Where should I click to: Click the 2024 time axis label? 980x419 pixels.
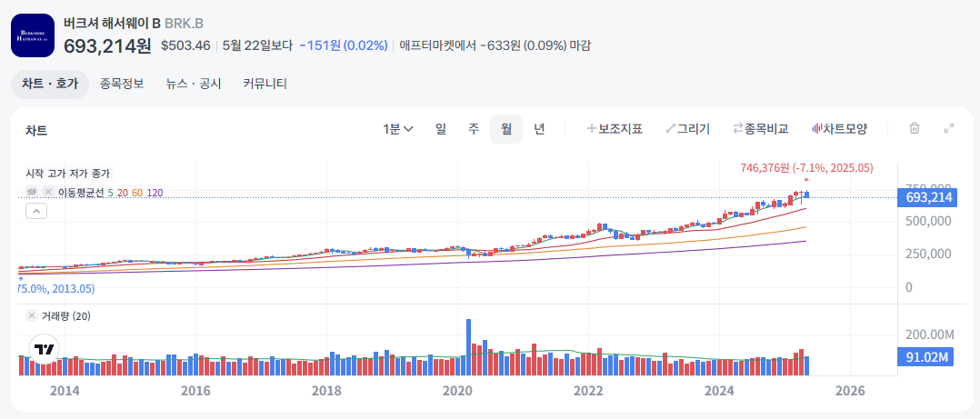coord(719,391)
